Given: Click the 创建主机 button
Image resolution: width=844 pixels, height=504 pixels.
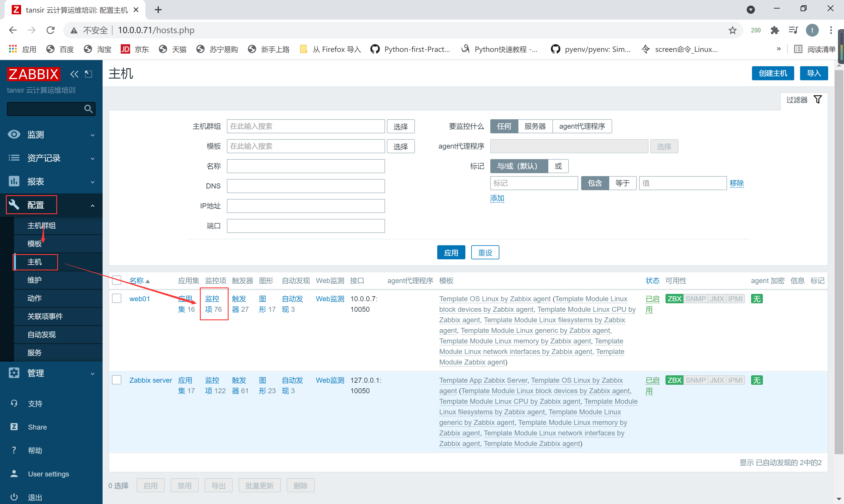Looking at the screenshot, I should pyautogui.click(x=773, y=73).
